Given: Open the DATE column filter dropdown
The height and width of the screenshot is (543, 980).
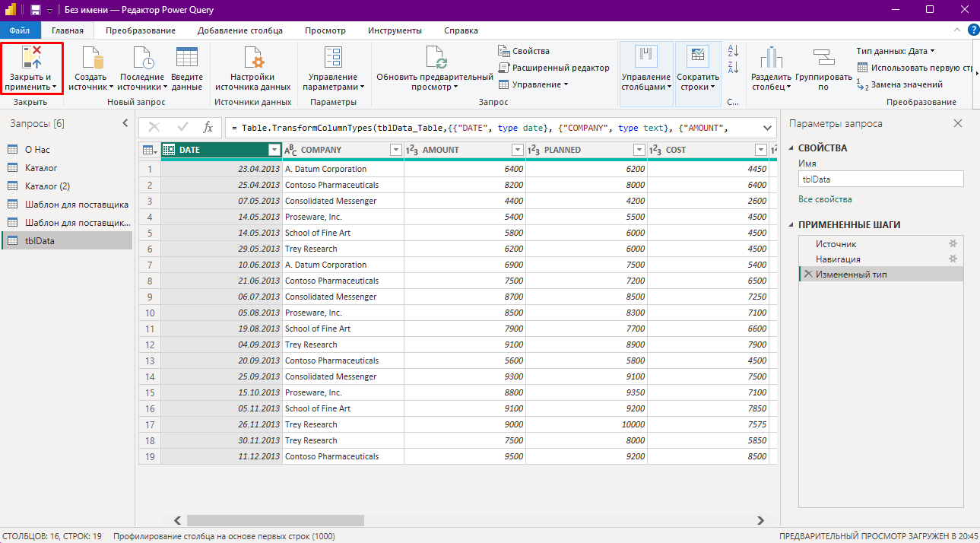Looking at the screenshot, I should click(274, 150).
